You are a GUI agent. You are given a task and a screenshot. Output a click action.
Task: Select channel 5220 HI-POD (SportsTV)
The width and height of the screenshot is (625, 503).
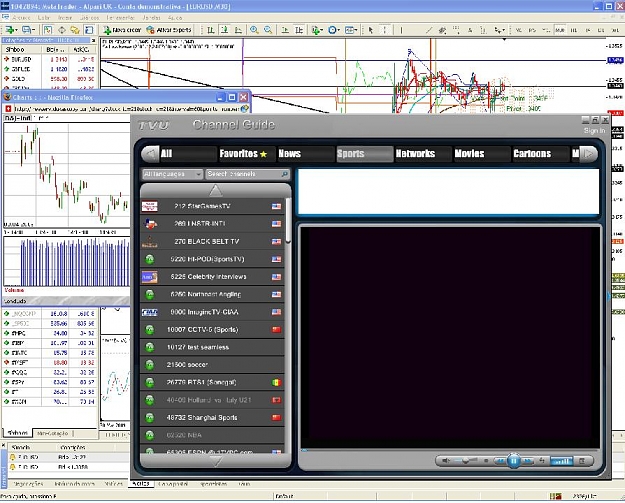(x=212, y=259)
